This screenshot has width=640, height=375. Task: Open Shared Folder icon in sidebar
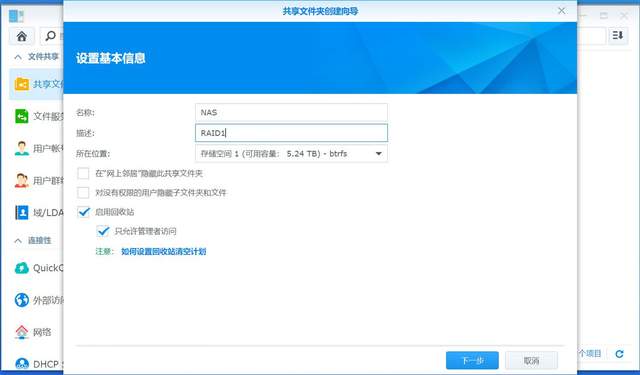pyautogui.click(x=22, y=84)
